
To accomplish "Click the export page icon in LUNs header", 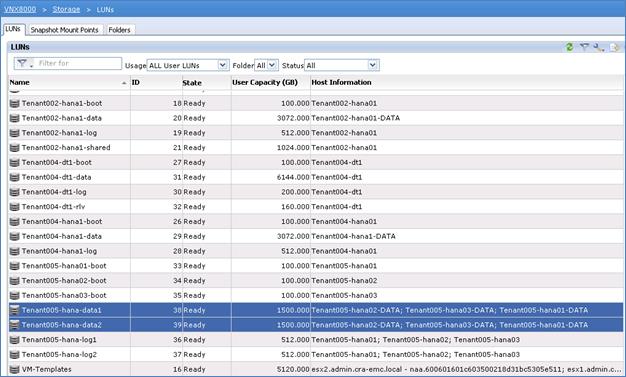I will (x=614, y=48).
